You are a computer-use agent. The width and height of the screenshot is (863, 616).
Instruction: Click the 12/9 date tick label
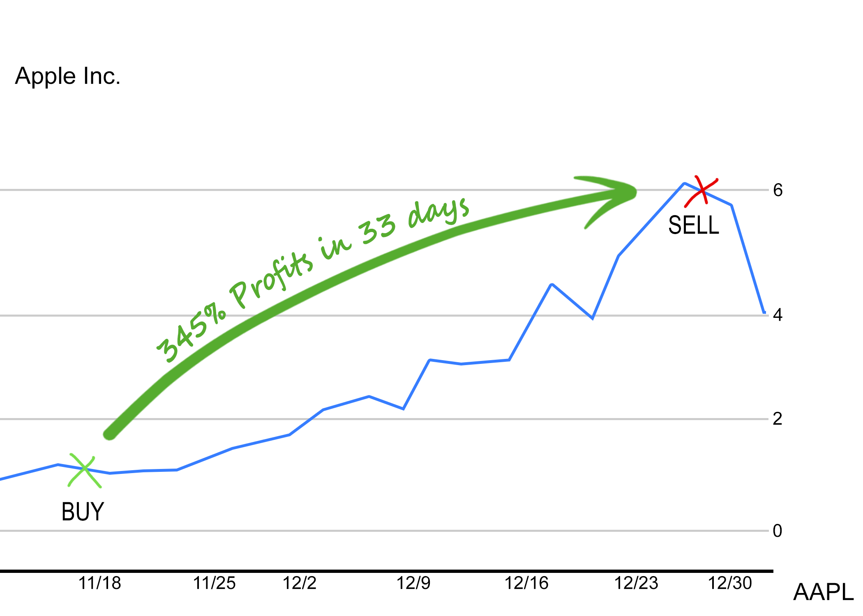coord(413,583)
